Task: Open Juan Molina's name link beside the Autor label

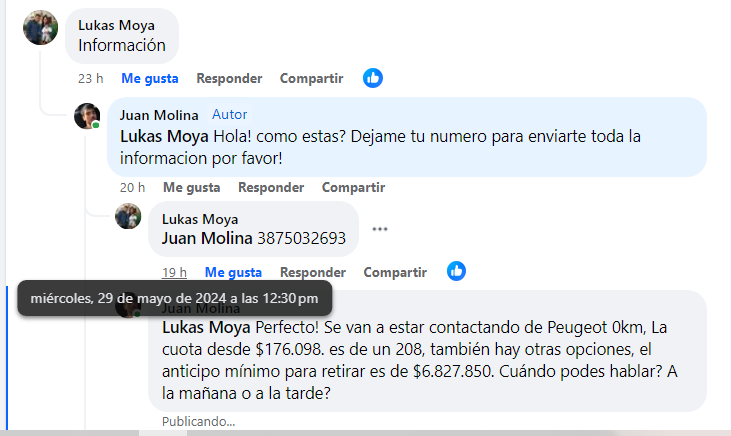Action: point(159,114)
